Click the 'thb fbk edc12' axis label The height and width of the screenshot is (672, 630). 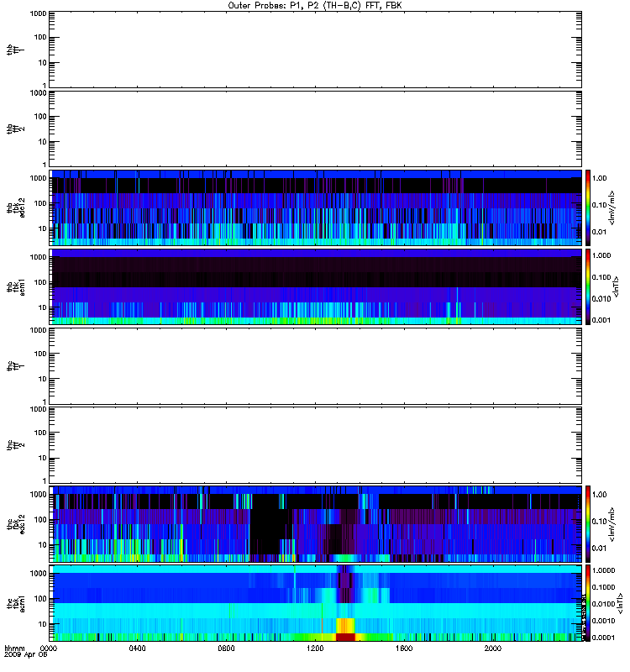(x=16, y=207)
